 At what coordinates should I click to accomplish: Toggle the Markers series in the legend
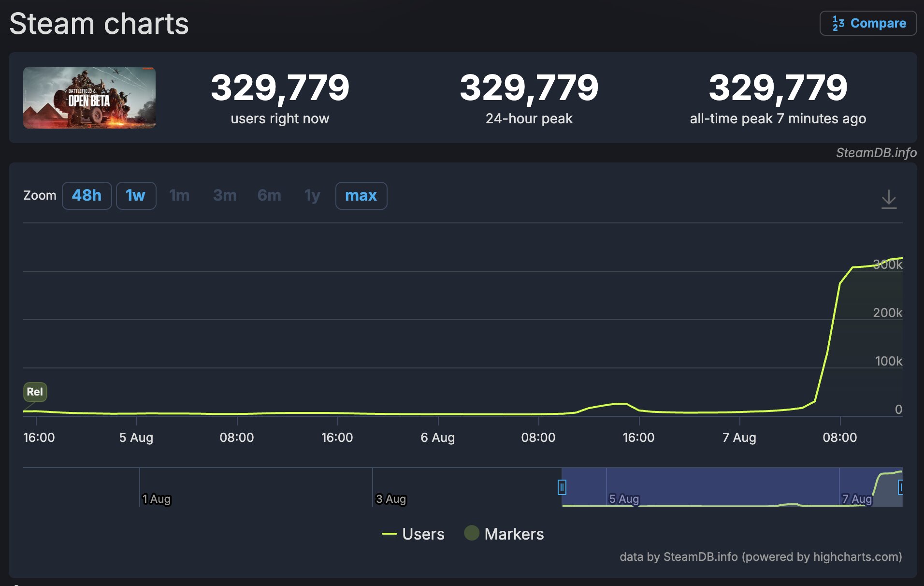pos(504,534)
